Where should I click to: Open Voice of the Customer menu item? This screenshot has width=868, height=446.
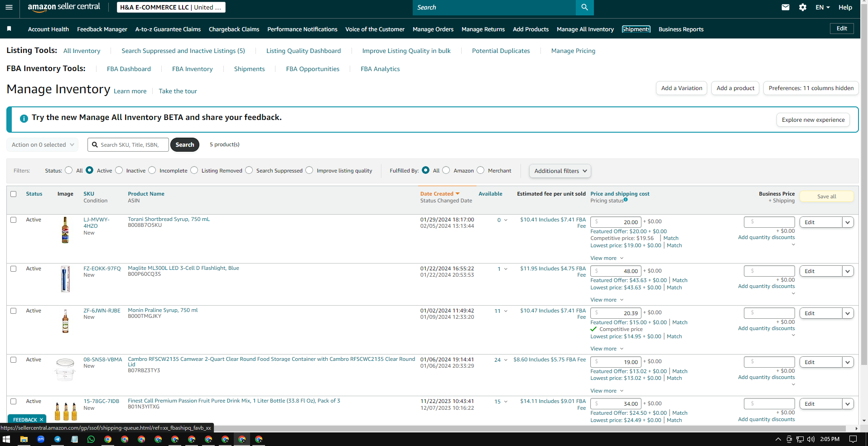(375, 29)
